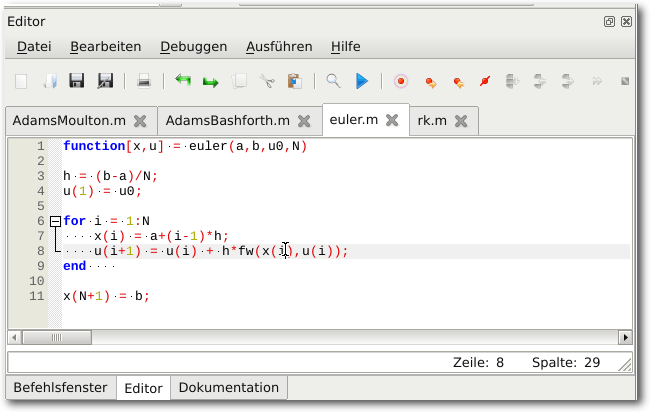The image size is (650, 412).
Task: Click the horizontal scrollbar thumb
Action: (57, 337)
